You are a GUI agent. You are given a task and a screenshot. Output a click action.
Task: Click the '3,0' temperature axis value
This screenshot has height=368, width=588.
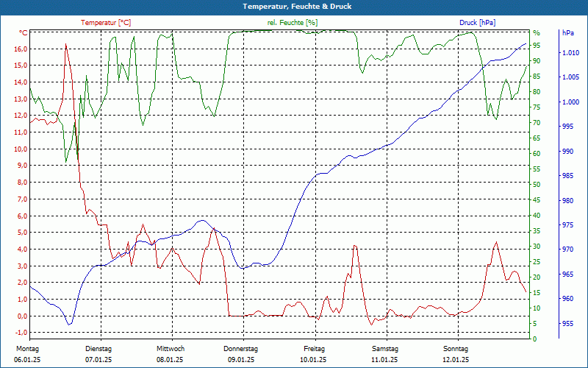pos(22,266)
